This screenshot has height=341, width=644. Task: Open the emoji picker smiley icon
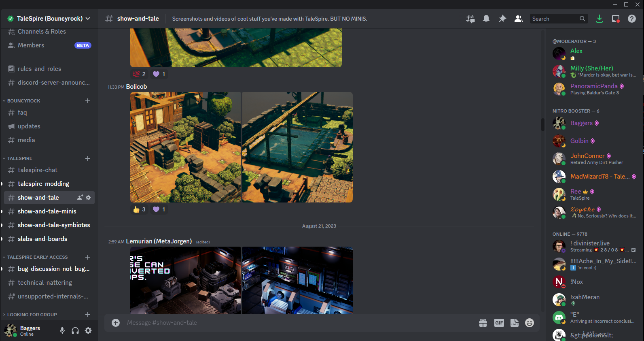[x=530, y=323]
